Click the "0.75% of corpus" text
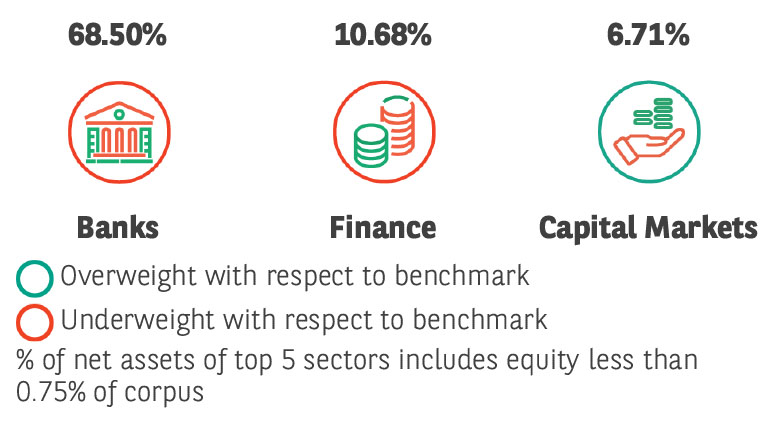Screen dimensions: 768x430 (110, 393)
